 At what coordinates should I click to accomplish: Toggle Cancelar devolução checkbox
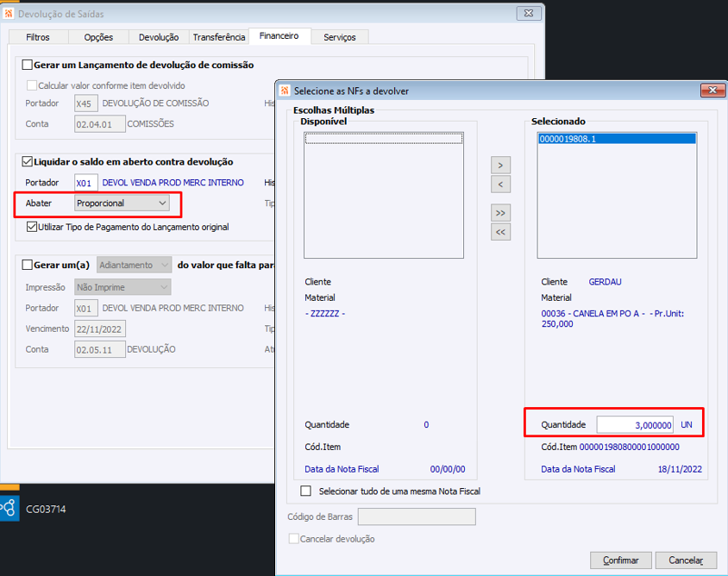(x=293, y=539)
